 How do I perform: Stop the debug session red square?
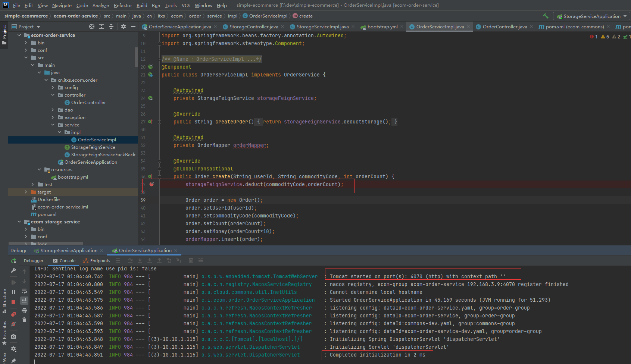(x=13, y=302)
